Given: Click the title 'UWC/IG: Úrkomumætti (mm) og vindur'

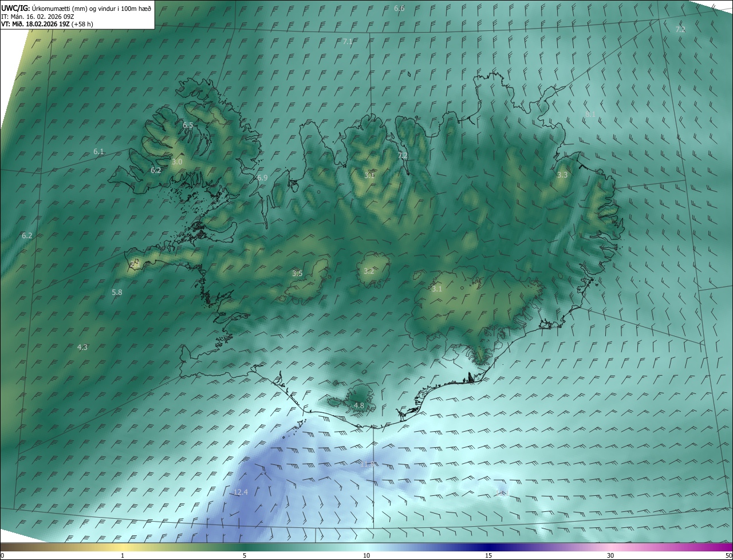Looking at the screenshot, I should point(76,8).
